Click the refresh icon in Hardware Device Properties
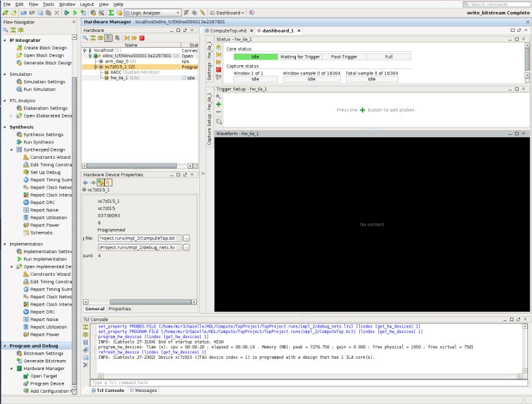This screenshot has height=404, width=532. [x=100, y=183]
